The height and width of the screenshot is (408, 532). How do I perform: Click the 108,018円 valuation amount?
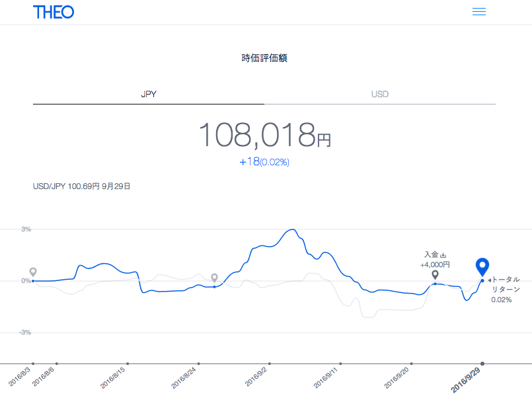(x=264, y=135)
